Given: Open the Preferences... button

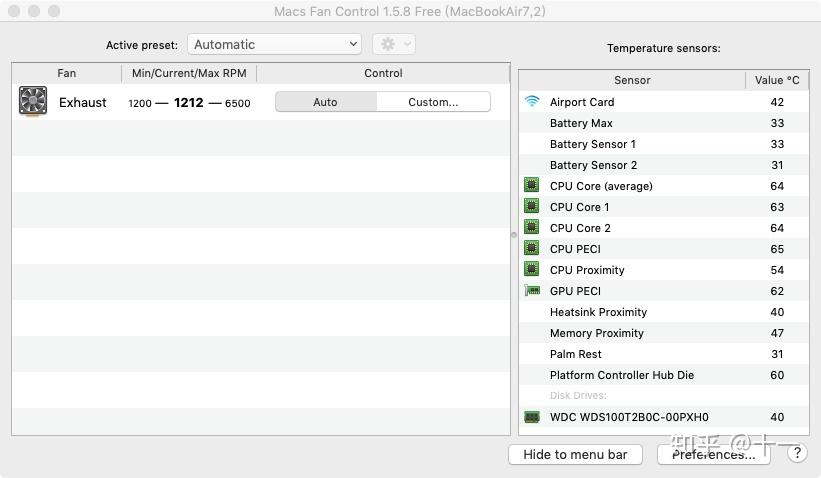Looking at the screenshot, I should tap(713, 454).
